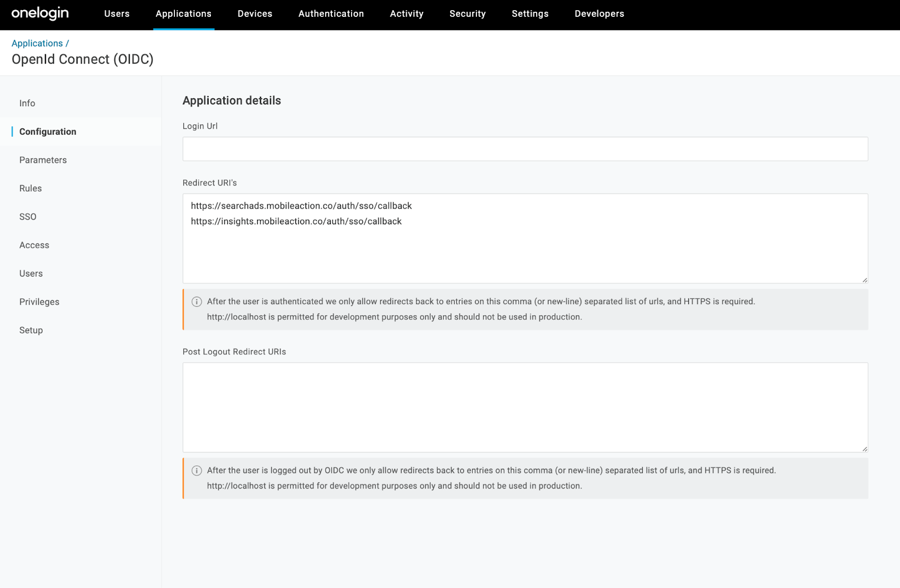
Task: Click the resize grip of the Post Logout box
Action: tap(864, 447)
